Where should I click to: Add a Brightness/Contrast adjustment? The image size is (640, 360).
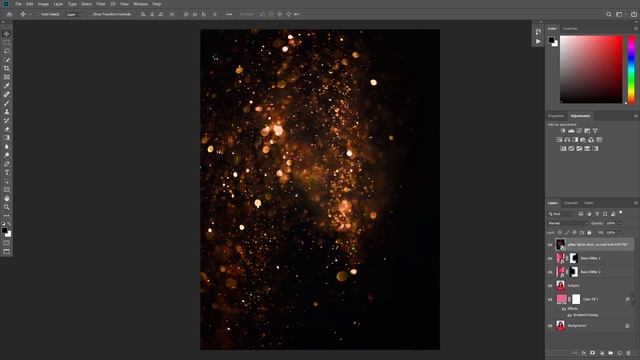563,131
